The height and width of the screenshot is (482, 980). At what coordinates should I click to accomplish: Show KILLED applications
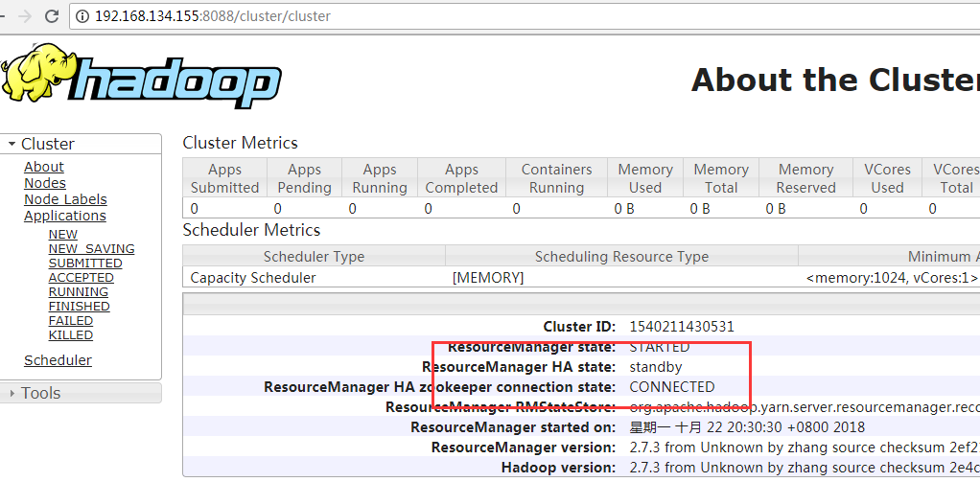click(x=71, y=334)
